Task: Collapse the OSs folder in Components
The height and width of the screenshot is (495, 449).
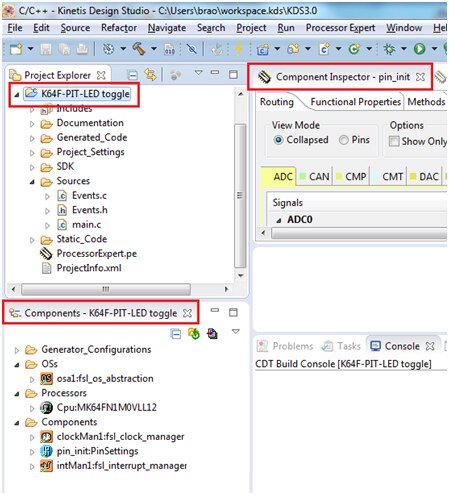Action: pyautogui.click(x=17, y=365)
